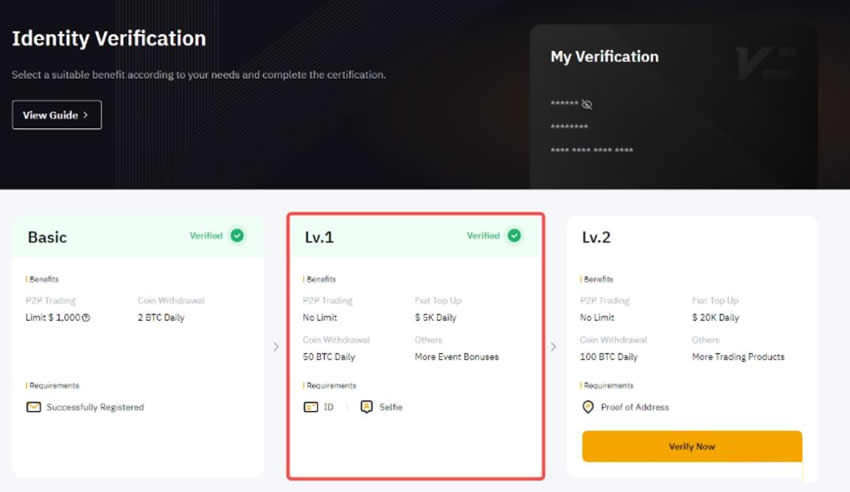The image size is (850, 492).
Task: Click the ID card requirement icon
Action: tap(310, 407)
